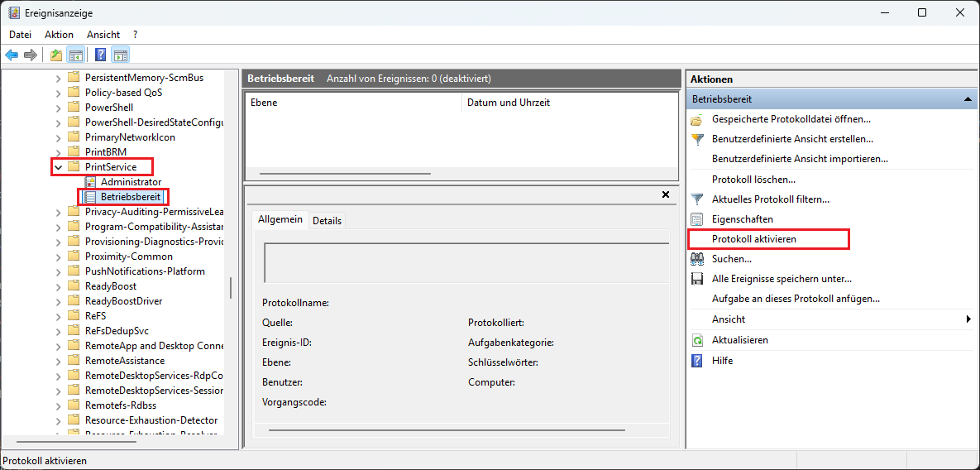Click the Back arrow toolbar icon
The width and height of the screenshot is (980, 470).
pos(12,55)
